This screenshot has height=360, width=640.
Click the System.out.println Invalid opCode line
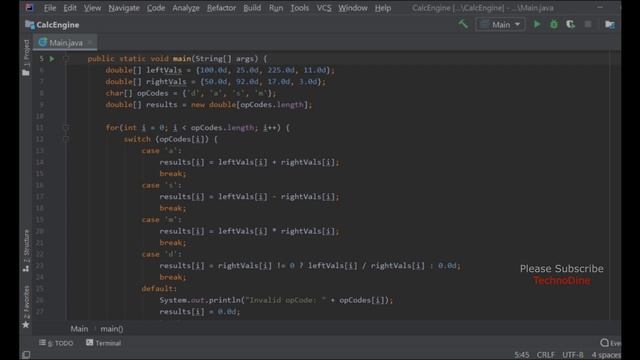tap(276, 300)
